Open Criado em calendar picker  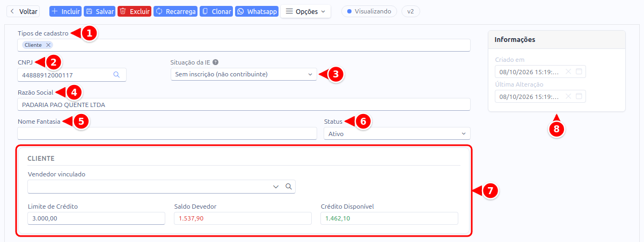[579, 72]
